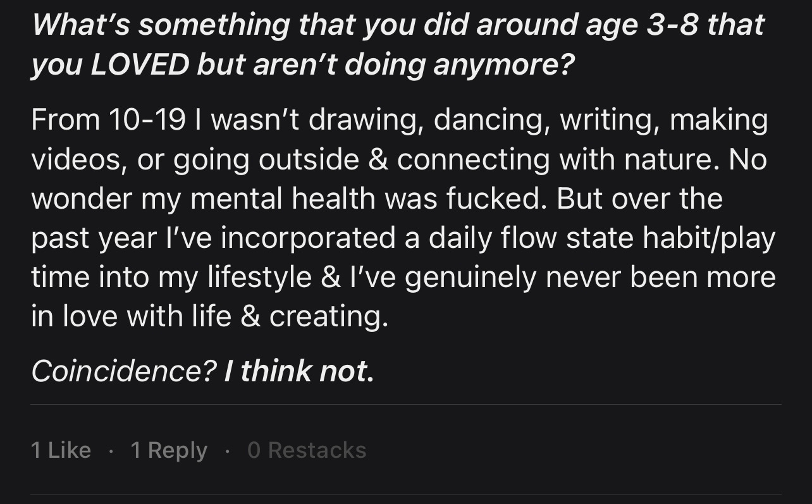
Task: Click the word 'creating.' ending paragraph
Action: point(329,317)
